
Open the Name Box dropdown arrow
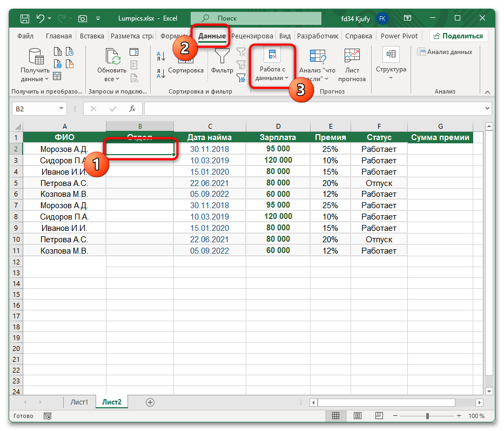tap(61, 109)
